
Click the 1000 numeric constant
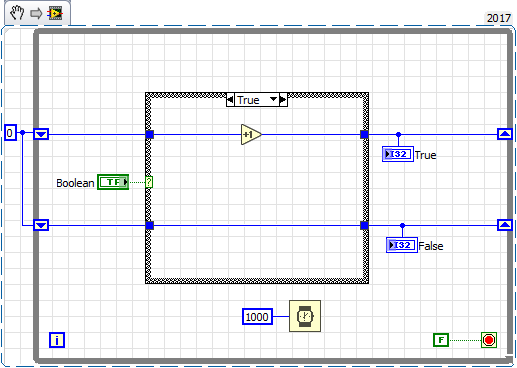click(257, 316)
